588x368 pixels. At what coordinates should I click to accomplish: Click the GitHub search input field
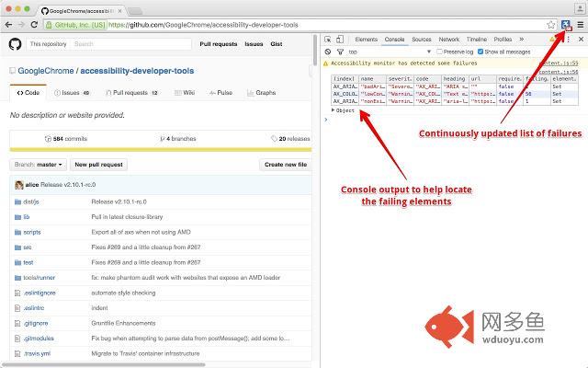[x=131, y=44]
